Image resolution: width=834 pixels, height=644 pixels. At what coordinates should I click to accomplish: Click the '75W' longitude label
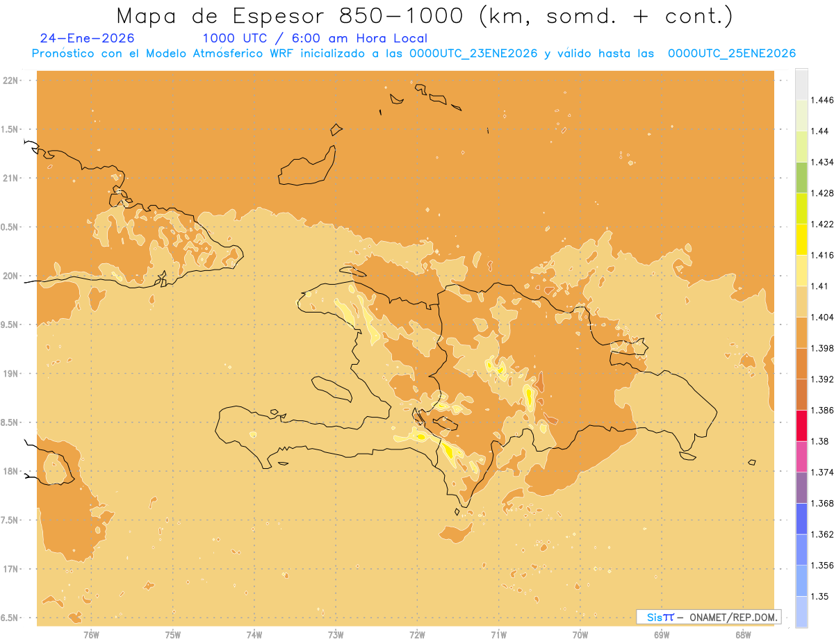[173, 635]
